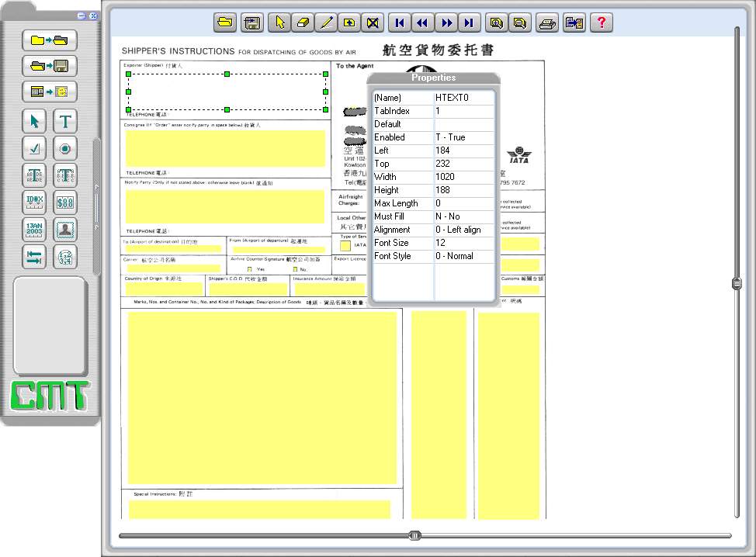Choose the currency field tool in side palette
756x557 pixels.
click(65, 202)
